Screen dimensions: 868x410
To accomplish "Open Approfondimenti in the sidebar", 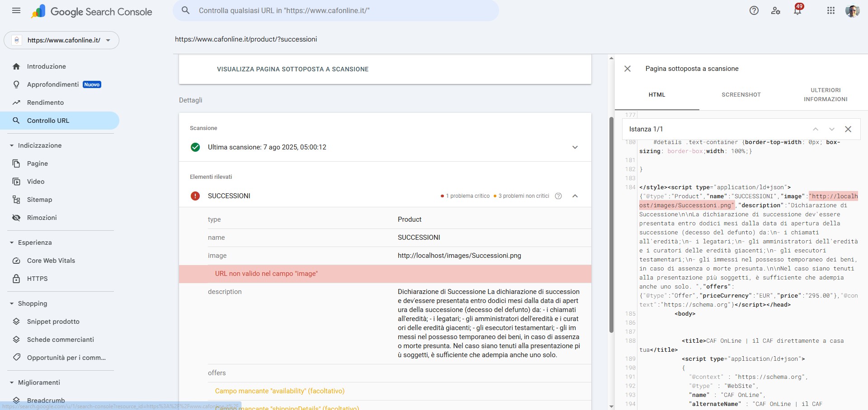I will click(x=60, y=84).
